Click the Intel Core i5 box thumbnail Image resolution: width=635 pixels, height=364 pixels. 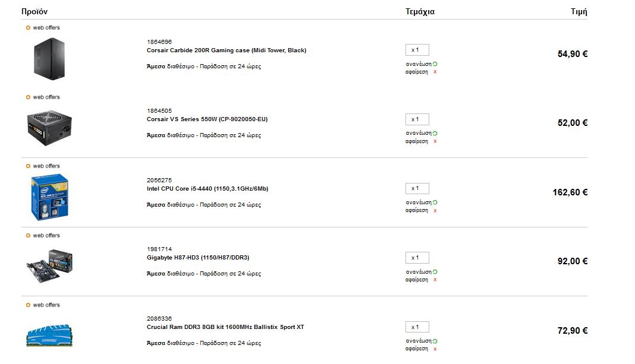[x=50, y=197]
